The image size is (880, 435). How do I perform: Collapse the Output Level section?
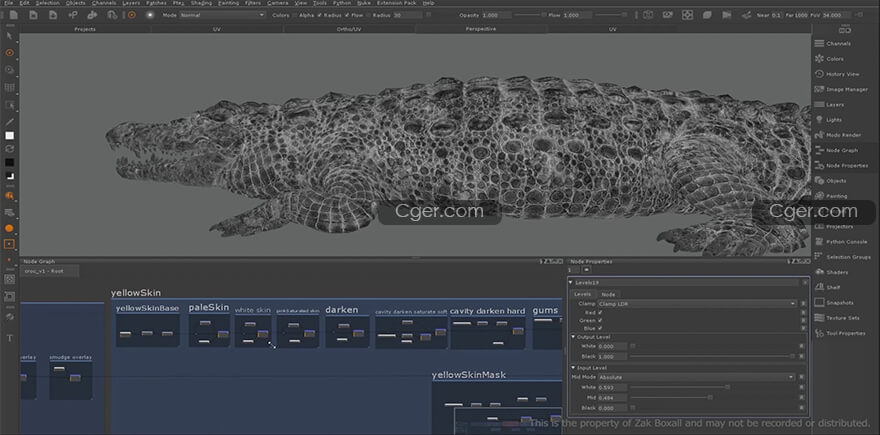[x=573, y=337]
